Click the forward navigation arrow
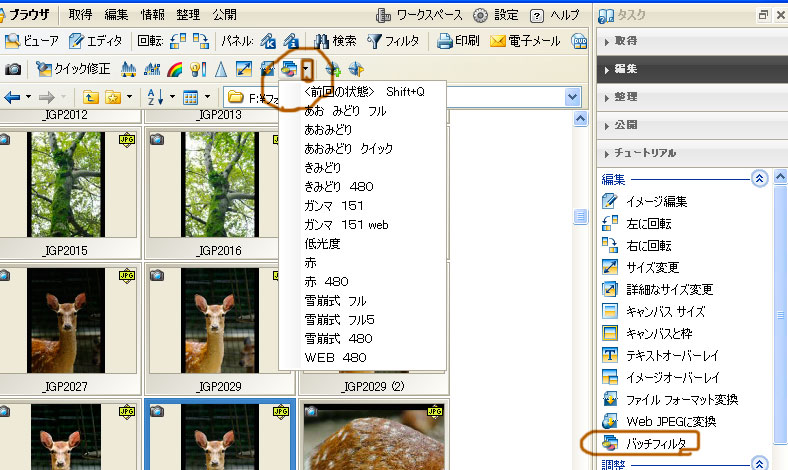 (47, 97)
